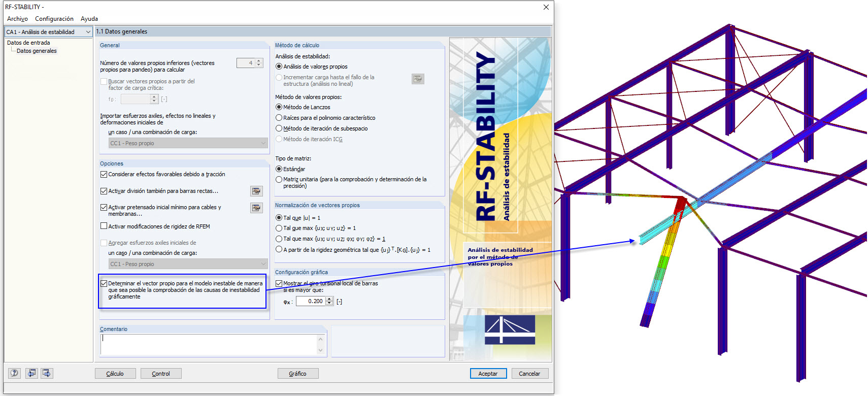Open CA1 - Análisis de estabilidad dropdown
Screen dimensions: 868x396
click(49, 32)
